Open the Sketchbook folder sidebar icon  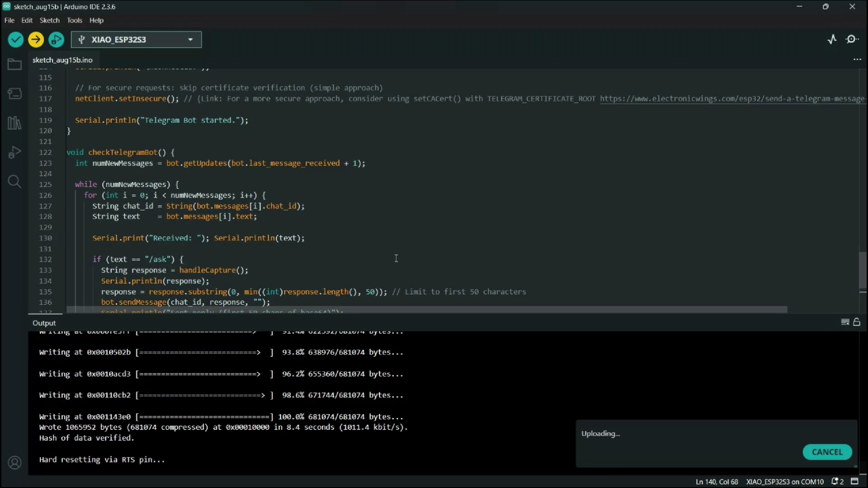click(14, 65)
